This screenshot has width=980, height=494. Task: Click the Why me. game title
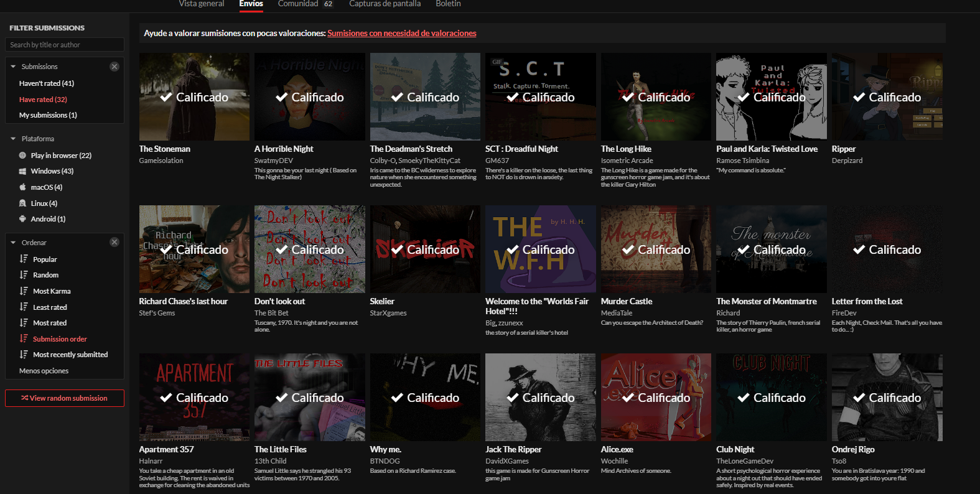tap(386, 450)
